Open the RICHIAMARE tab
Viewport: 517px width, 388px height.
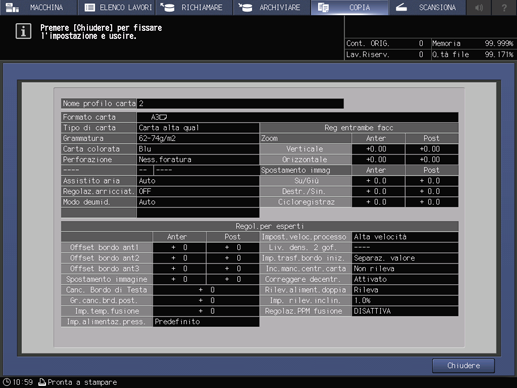[x=194, y=7]
